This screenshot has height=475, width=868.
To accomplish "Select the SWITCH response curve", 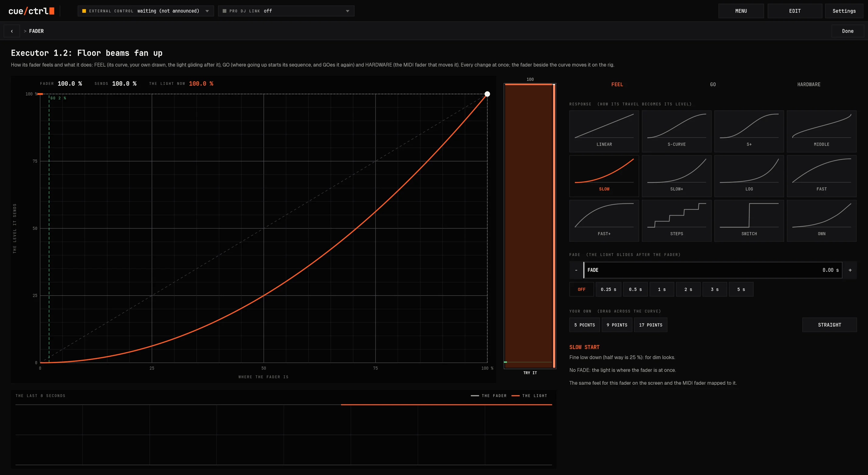I will point(749,221).
